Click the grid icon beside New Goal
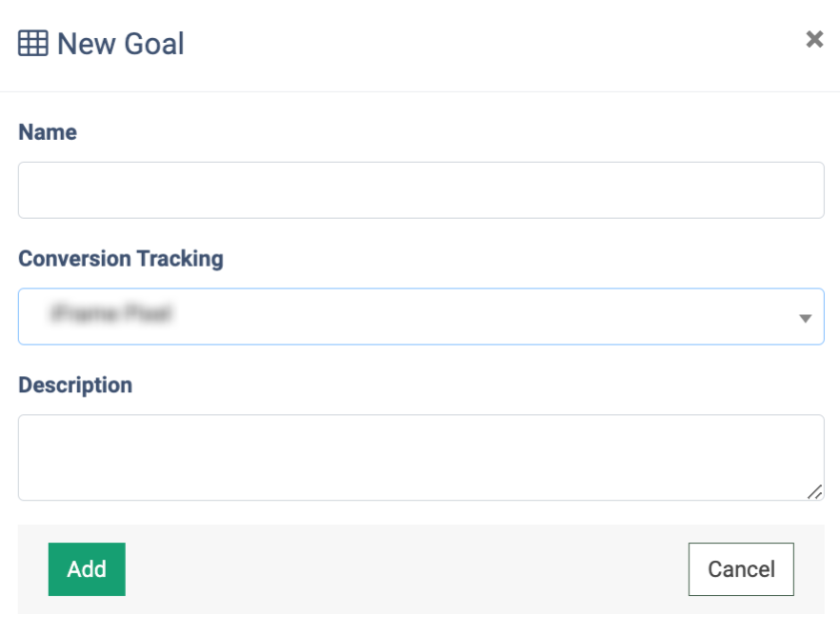The width and height of the screenshot is (840, 634). tap(33, 44)
